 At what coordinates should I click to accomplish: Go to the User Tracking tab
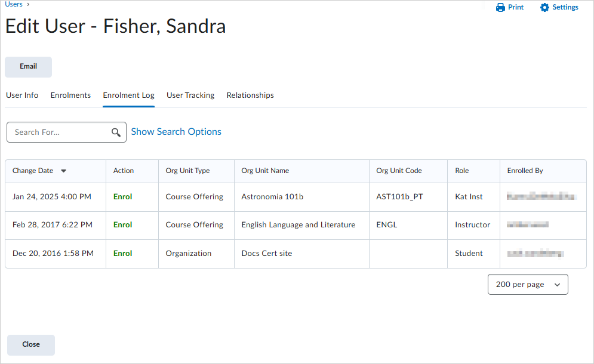coord(190,95)
